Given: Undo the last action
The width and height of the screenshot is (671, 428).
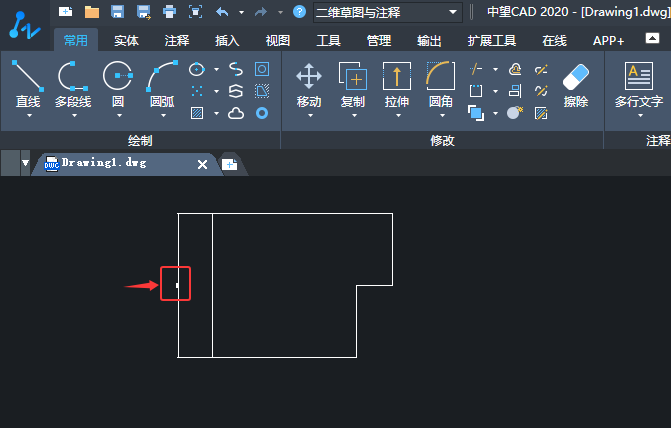Looking at the screenshot, I should [x=222, y=12].
